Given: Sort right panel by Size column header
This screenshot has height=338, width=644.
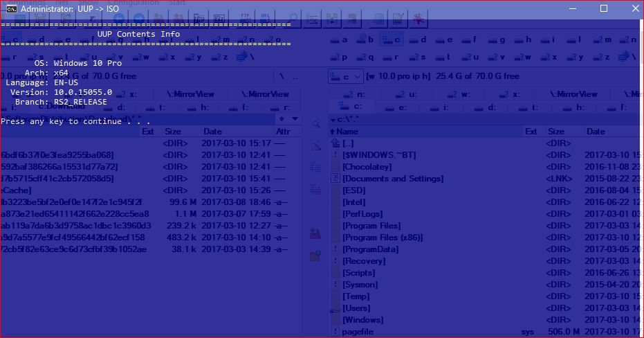Looking at the screenshot, I should point(556,132).
